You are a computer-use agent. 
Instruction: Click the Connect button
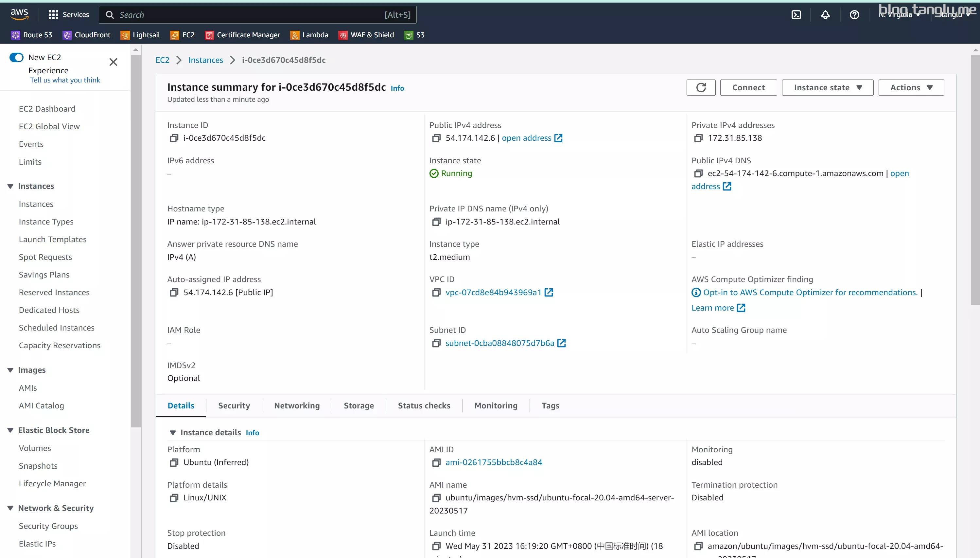[748, 87]
